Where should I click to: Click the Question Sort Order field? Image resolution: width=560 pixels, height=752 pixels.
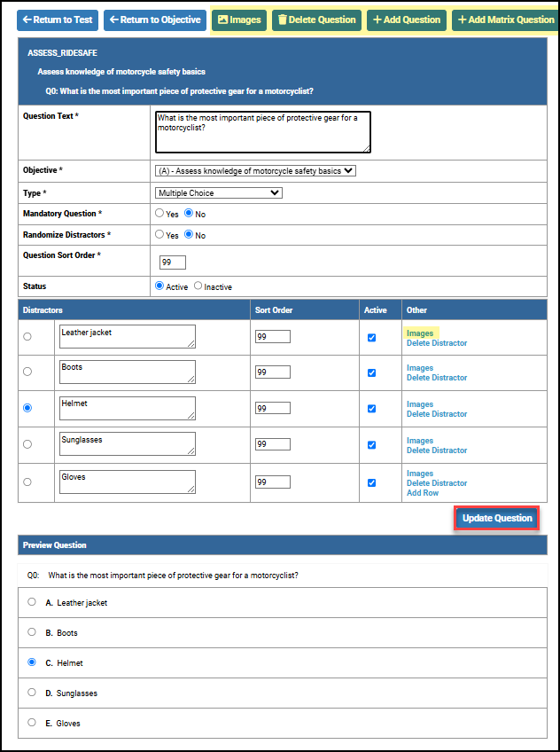(x=172, y=262)
